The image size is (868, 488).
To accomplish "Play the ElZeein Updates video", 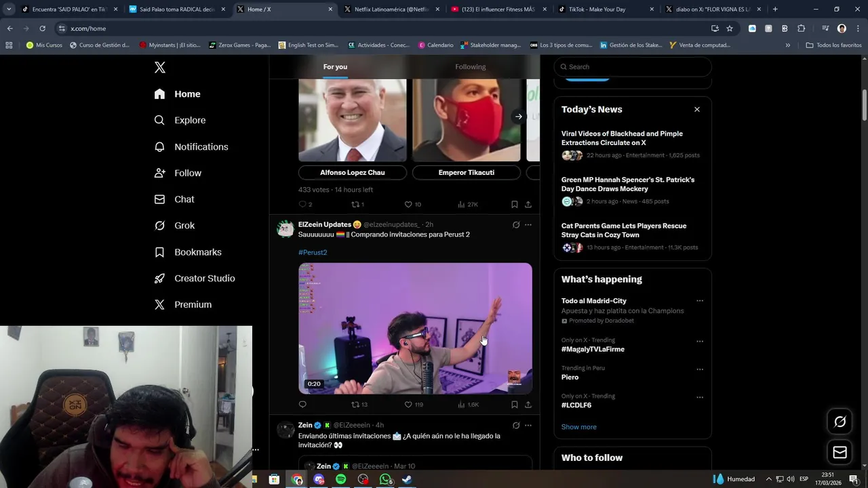I will (415, 328).
